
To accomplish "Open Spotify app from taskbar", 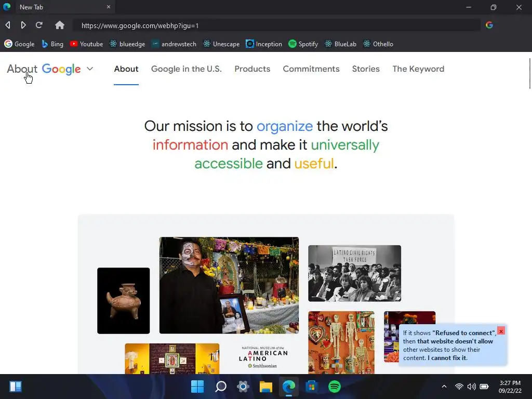I will (x=334, y=387).
